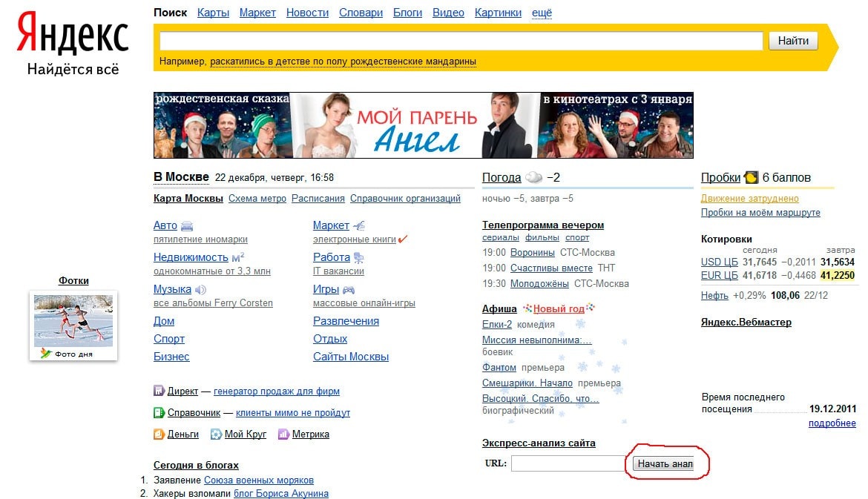Click the purple Метрика icon
The height and width of the screenshot is (499, 868).
coord(283,434)
